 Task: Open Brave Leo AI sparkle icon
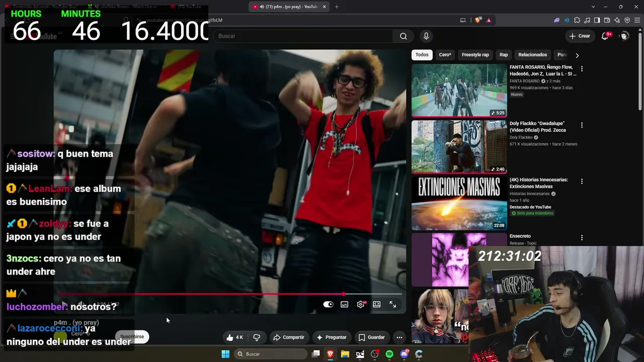point(617,20)
